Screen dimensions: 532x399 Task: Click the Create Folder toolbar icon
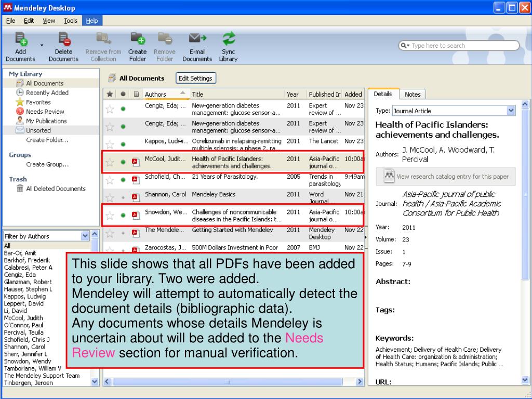138,39
